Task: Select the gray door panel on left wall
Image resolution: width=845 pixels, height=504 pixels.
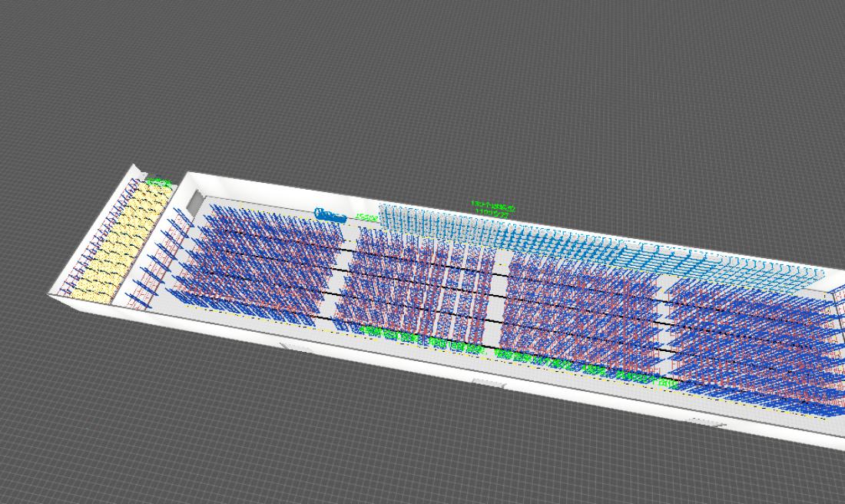Action: 195,201
